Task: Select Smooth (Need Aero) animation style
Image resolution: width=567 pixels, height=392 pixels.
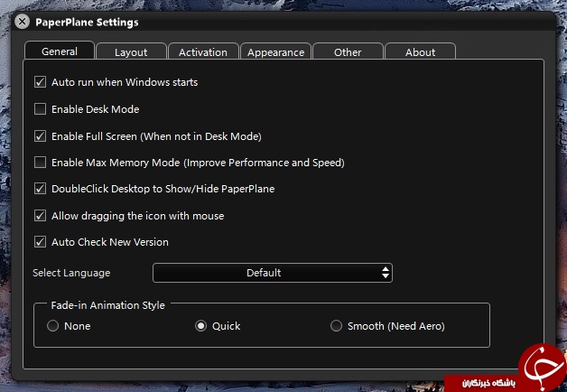Action: click(336, 326)
